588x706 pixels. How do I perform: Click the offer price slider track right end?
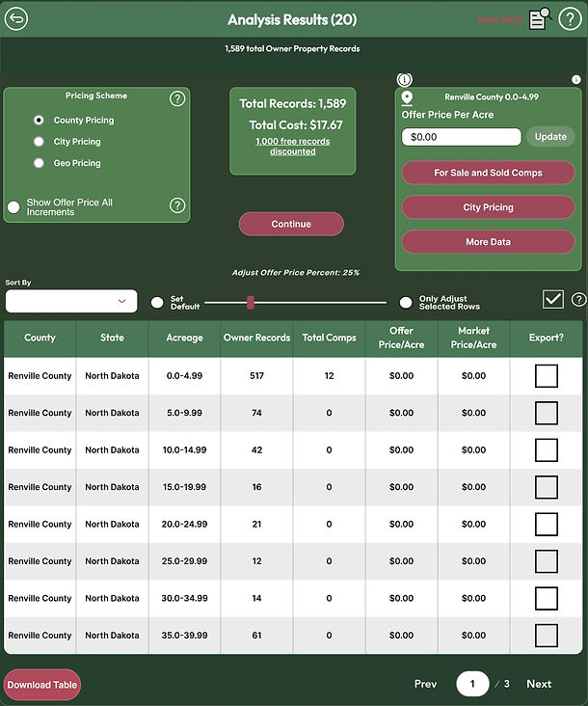pyautogui.click(x=385, y=303)
